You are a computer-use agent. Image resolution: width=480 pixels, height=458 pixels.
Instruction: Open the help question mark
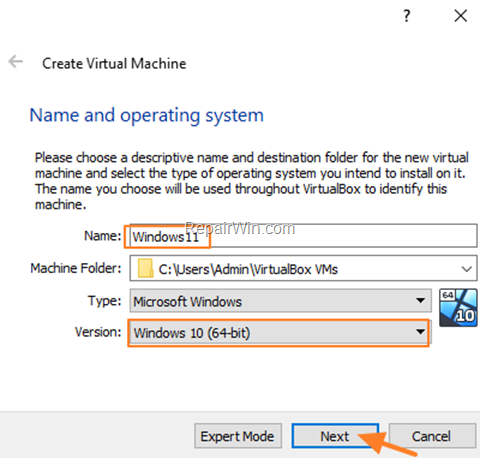tap(406, 16)
